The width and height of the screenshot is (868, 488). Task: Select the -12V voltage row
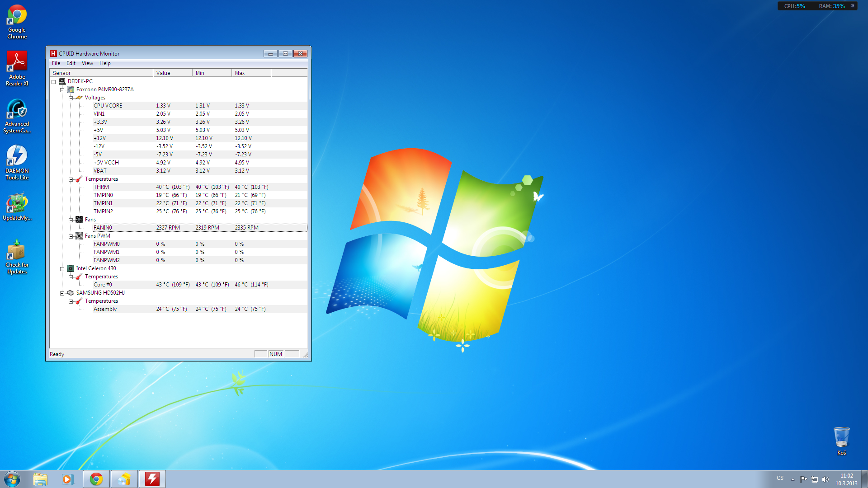click(x=200, y=146)
